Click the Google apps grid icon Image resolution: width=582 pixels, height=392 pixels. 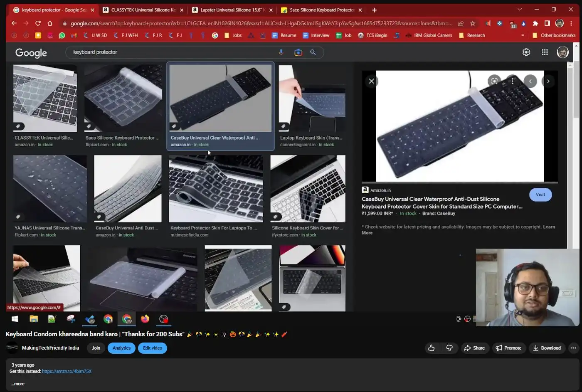545,52
